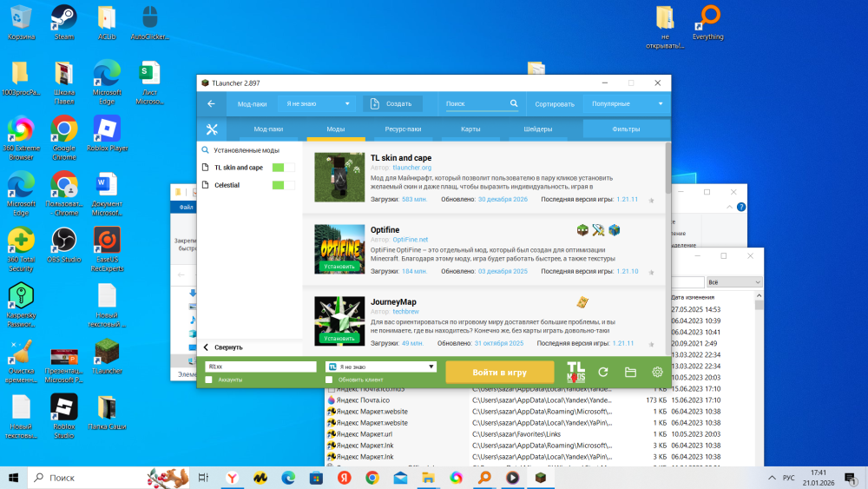Image resolution: width=868 pixels, height=489 pixels.
Task: Click the Forge creeper icon beside Optifine
Action: [x=582, y=230]
